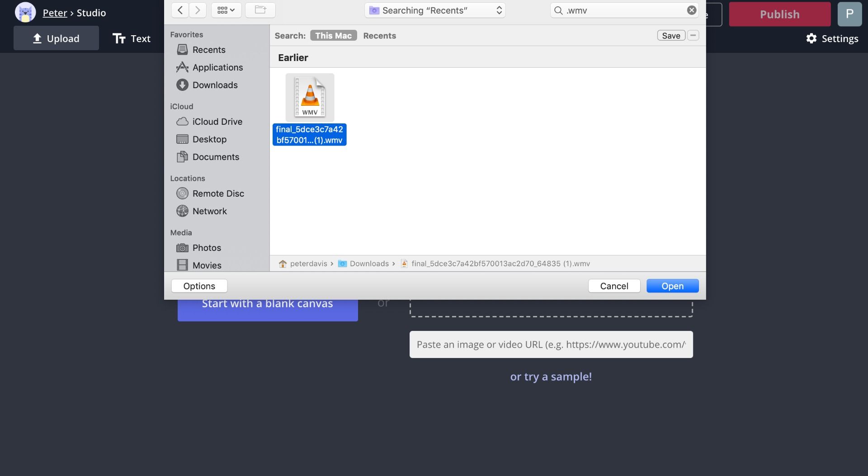Select the WMV file thumbnail
This screenshot has height=476, width=868.
(310, 97)
